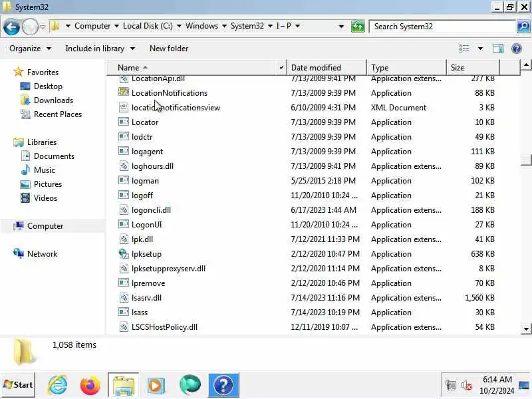The width and height of the screenshot is (532, 399).
Task: Open Downloads in Favorites
Action: [x=53, y=100]
